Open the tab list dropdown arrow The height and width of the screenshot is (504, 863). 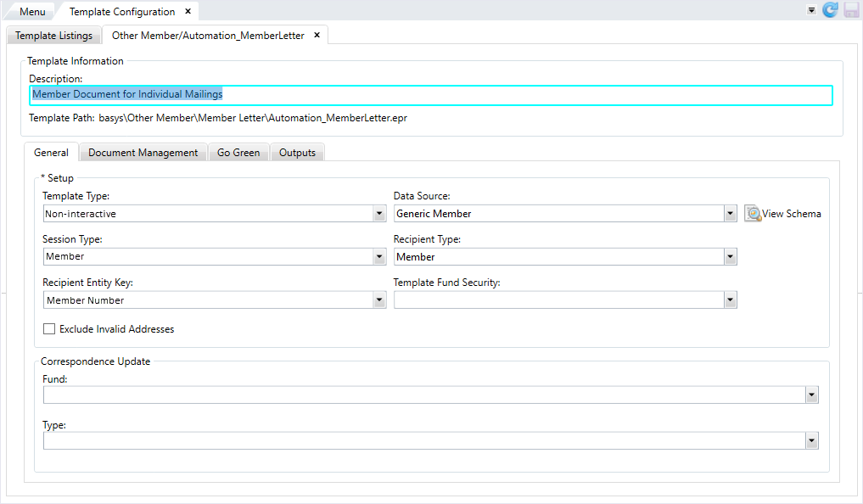click(812, 11)
